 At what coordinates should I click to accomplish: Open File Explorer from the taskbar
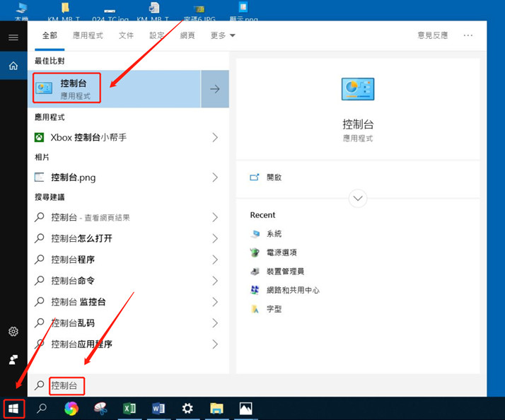point(216,409)
